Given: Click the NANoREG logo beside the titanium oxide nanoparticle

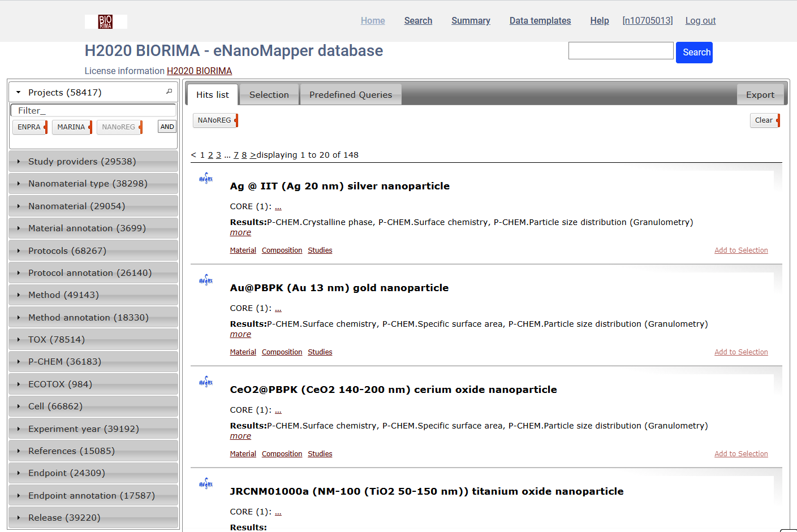Looking at the screenshot, I should [206, 484].
